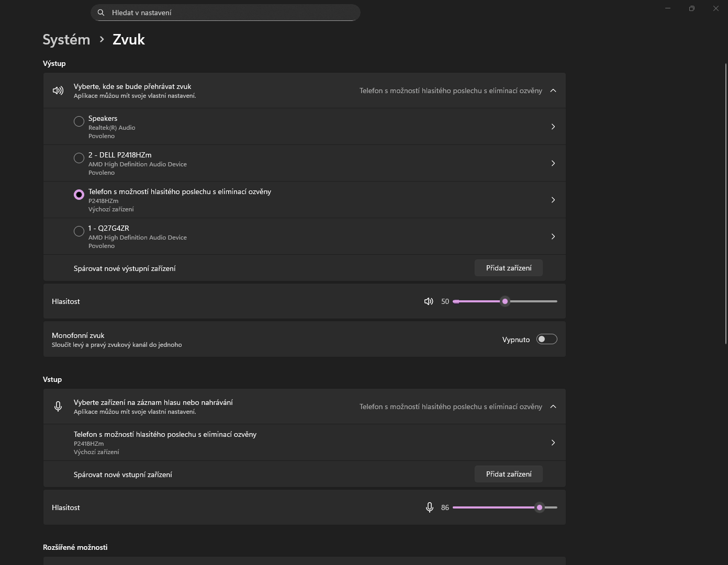Click Přidat zařízení for new output device
The image size is (728, 565).
click(x=508, y=268)
